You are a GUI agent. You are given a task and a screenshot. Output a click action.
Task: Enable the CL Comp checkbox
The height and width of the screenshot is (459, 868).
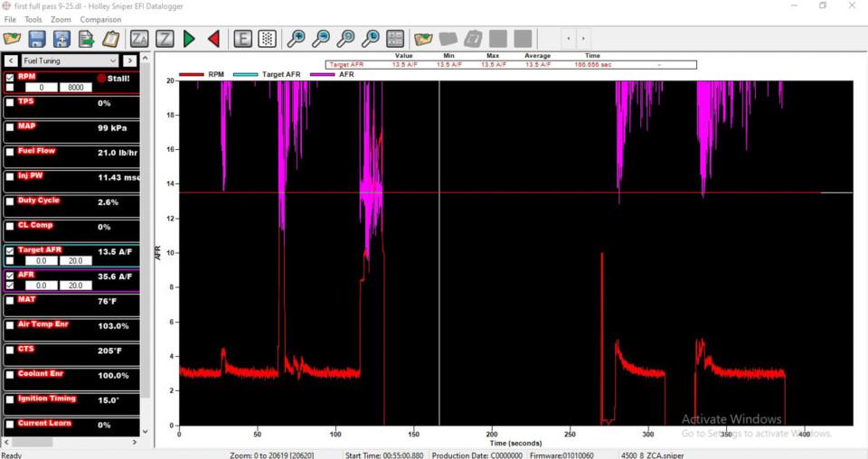pyautogui.click(x=9, y=226)
